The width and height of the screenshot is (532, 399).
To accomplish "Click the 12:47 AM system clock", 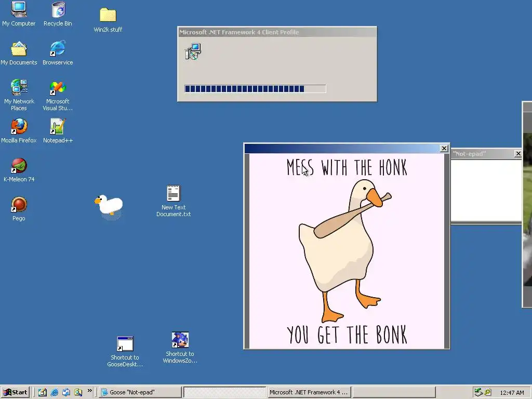I will coord(512,393).
